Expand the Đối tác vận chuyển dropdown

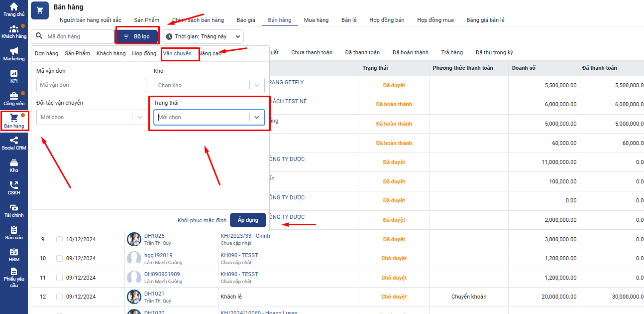(92, 117)
